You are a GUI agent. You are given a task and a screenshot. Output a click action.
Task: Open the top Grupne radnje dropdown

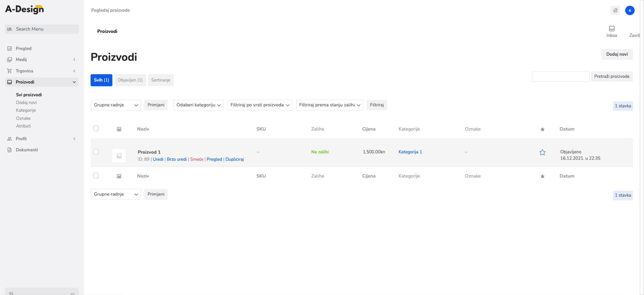click(x=116, y=105)
